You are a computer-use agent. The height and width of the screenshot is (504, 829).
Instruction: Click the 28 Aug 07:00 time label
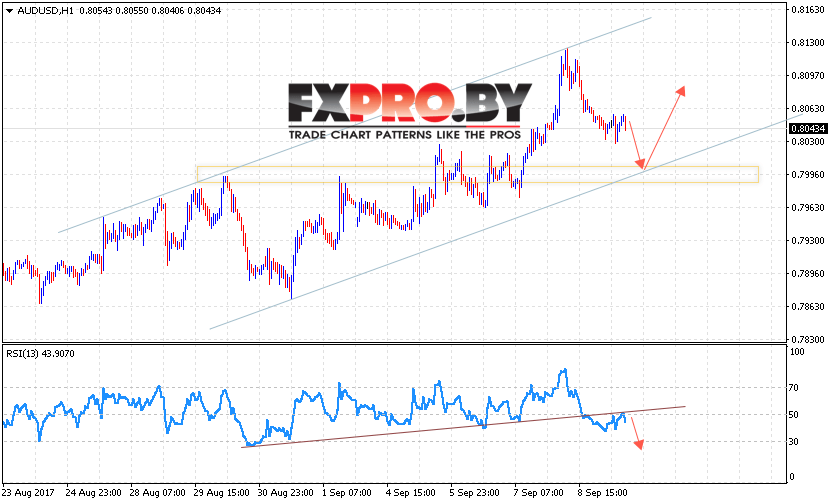(158, 492)
